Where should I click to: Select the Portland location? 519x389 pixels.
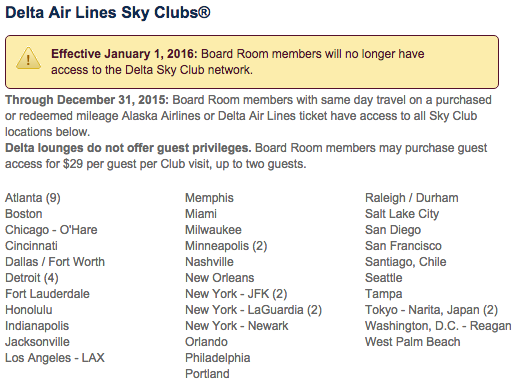pos(207,374)
